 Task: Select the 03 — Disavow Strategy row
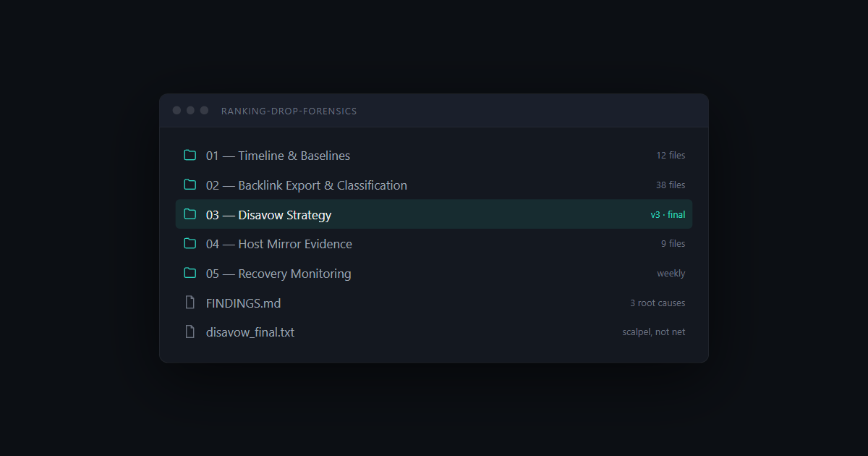tap(434, 214)
